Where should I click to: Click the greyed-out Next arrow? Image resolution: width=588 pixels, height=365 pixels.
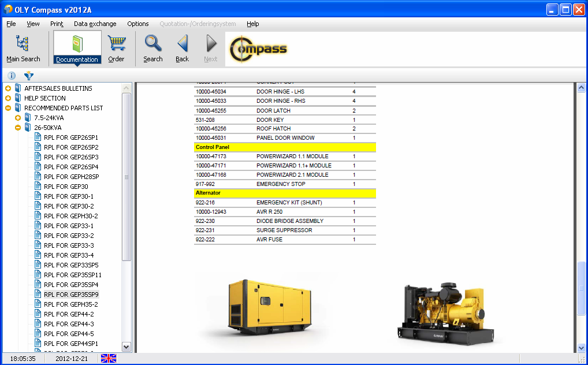click(211, 48)
